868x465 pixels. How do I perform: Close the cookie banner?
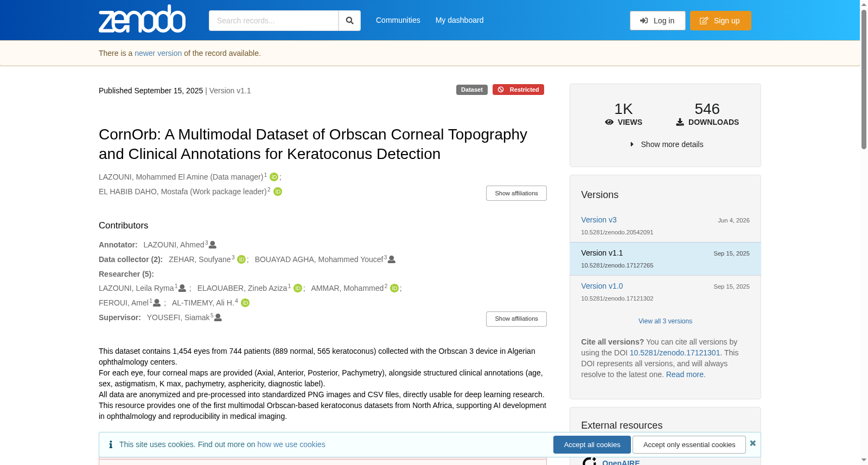[x=753, y=443]
